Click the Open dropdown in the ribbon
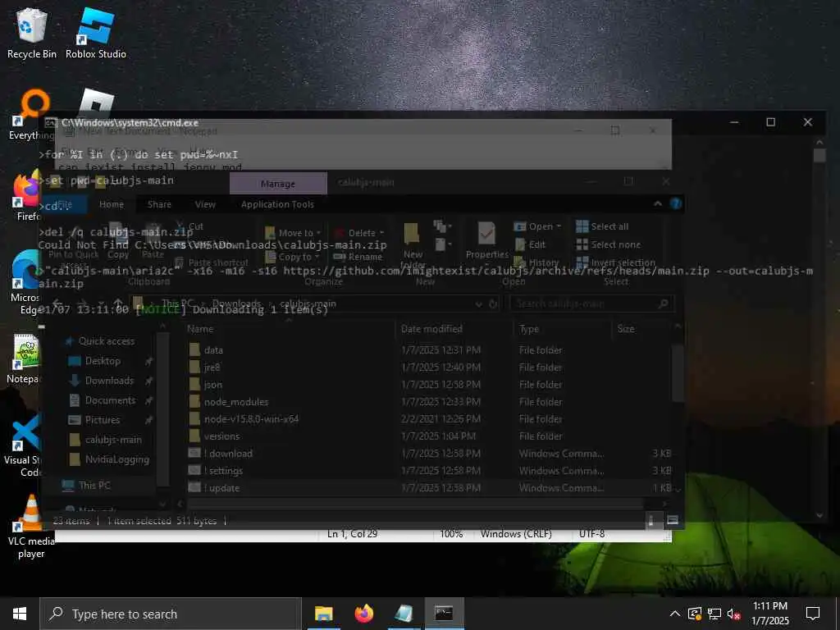The image size is (840, 630). point(537,226)
